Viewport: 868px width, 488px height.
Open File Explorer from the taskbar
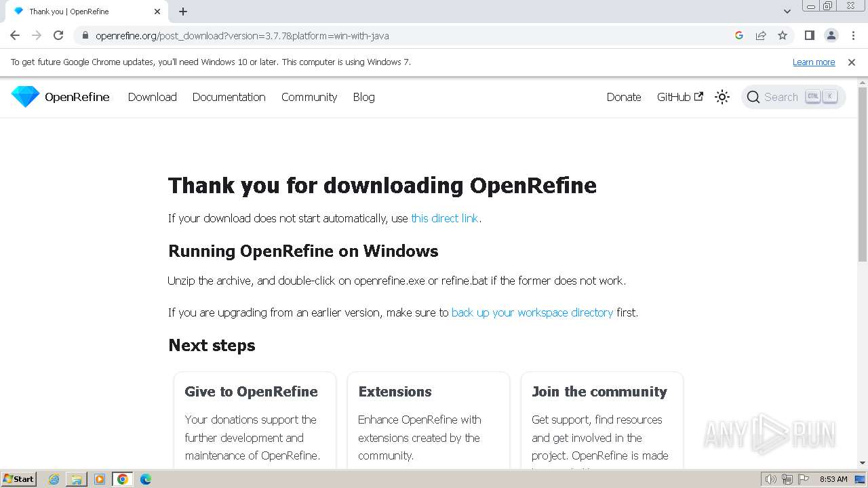77,479
